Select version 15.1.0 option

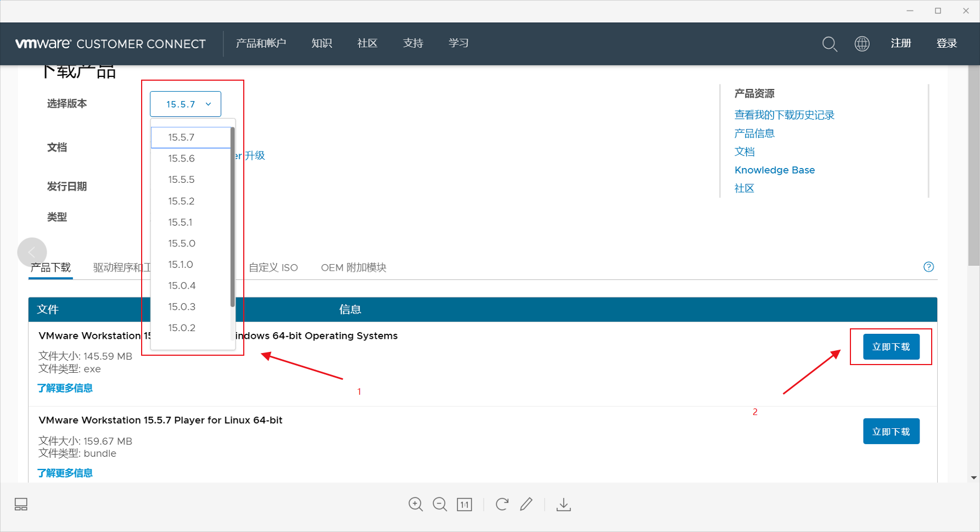(x=191, y=265)
